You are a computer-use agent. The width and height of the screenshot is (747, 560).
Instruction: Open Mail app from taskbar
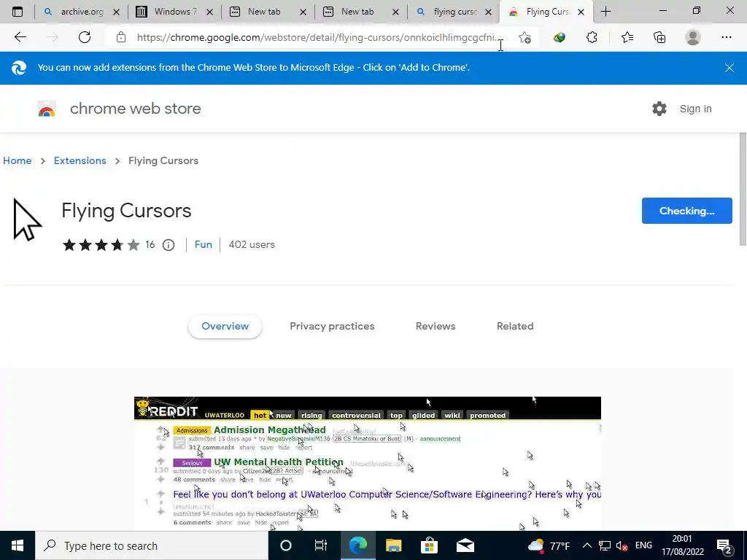(465, 545)
